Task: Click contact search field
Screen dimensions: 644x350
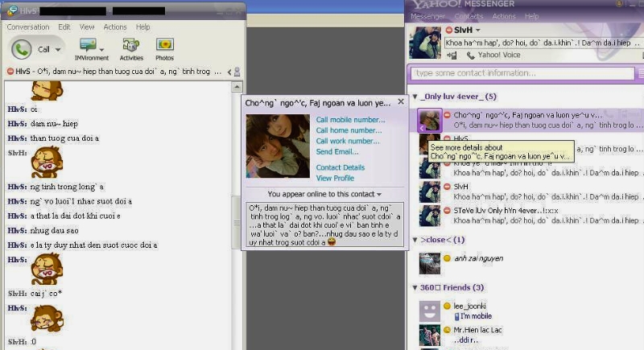Action: pyautogui.click(x=522, y=73)
